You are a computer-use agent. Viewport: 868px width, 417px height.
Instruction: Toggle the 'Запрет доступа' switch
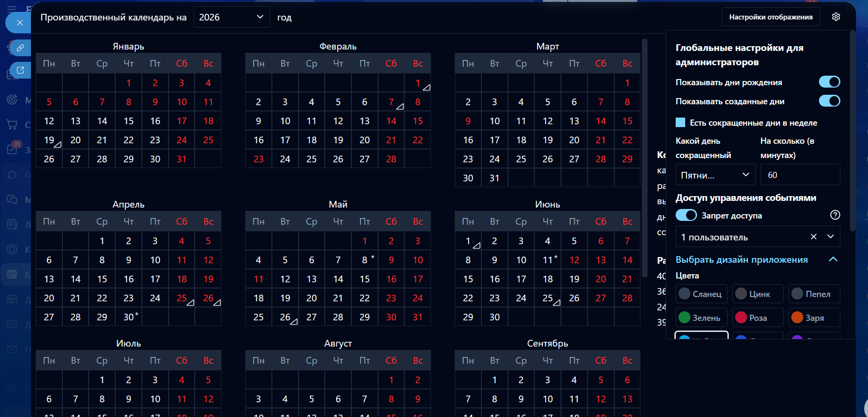click(686, 215)
